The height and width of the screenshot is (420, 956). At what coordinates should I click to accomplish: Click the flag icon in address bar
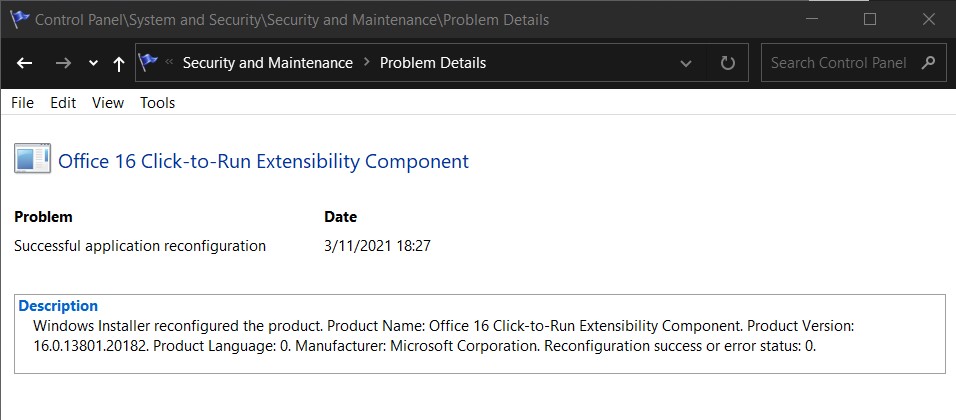pyautogui.click(x=148, y=62)
